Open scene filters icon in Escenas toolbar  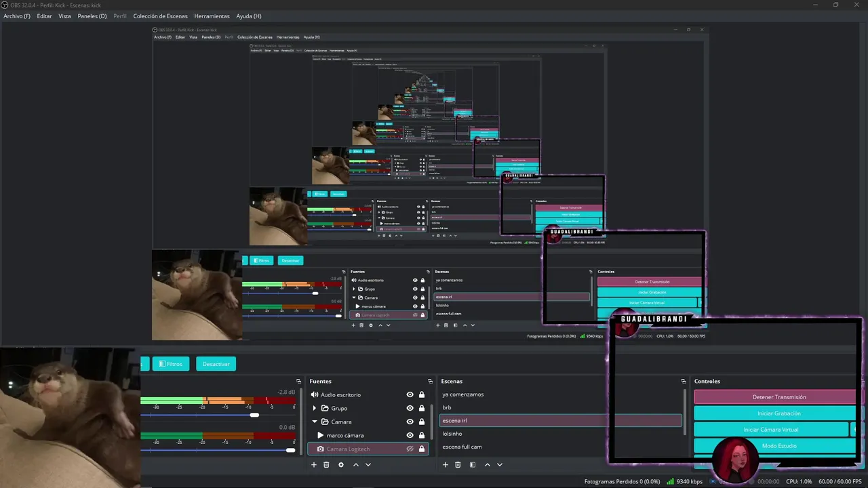pyautogui.click(x=473, y=465)
